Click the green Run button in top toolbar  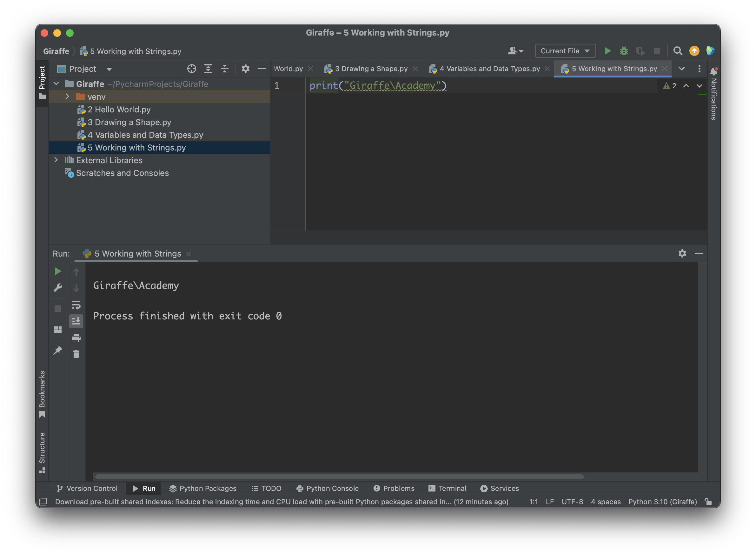[607, 51]
